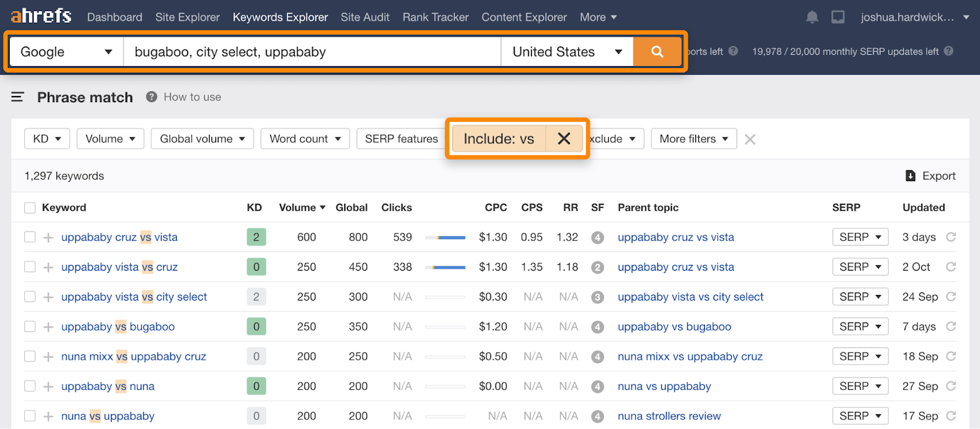Screen dimensions: 980x429
Task: Add uppababy vs bugaboo to list
Action: click(48, 327)
